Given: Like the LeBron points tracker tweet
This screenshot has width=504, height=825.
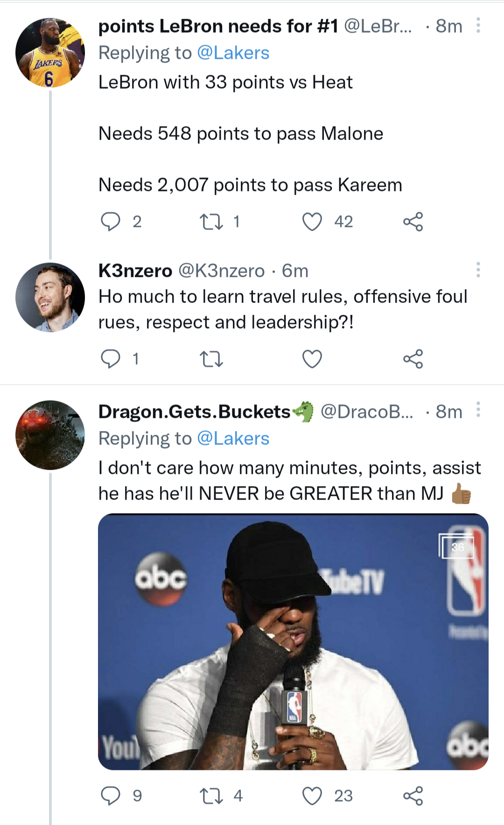Looking at the screenshot, I should [312, 221].
